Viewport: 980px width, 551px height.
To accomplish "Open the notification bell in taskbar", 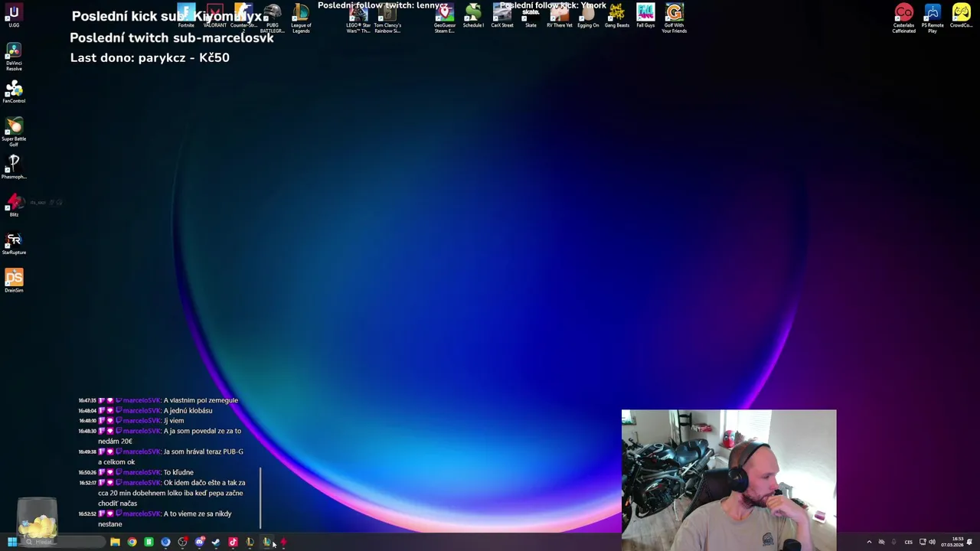I will pos(969,542).
